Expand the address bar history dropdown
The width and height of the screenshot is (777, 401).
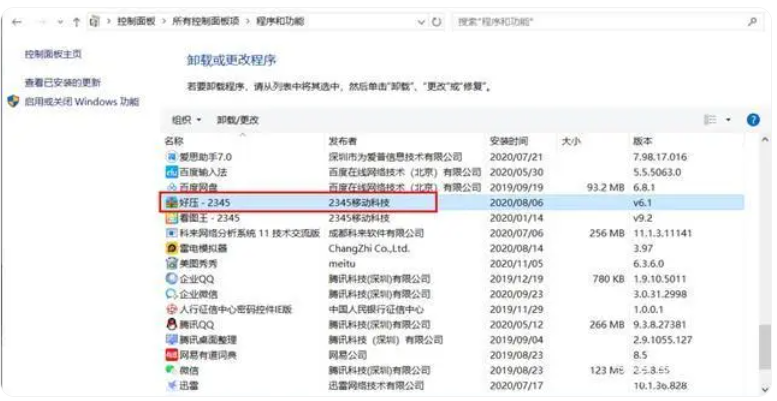click(421, 22)
